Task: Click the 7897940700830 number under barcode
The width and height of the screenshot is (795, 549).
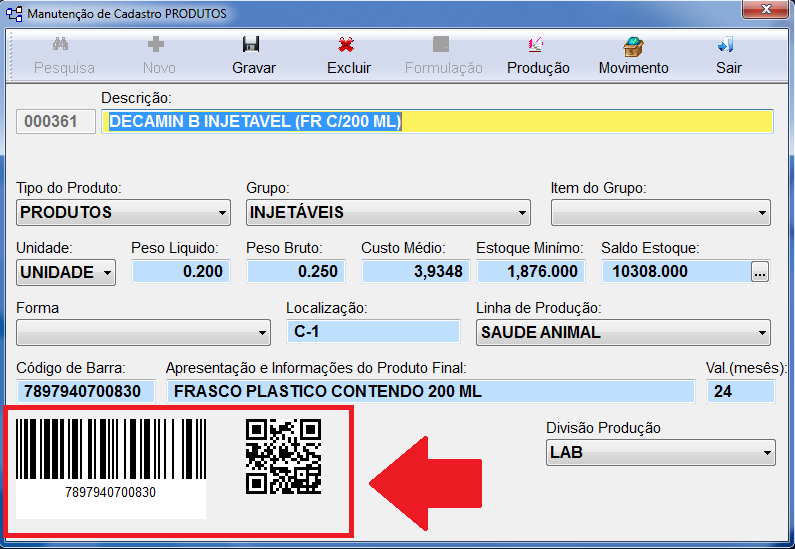Action: [111, 492]
